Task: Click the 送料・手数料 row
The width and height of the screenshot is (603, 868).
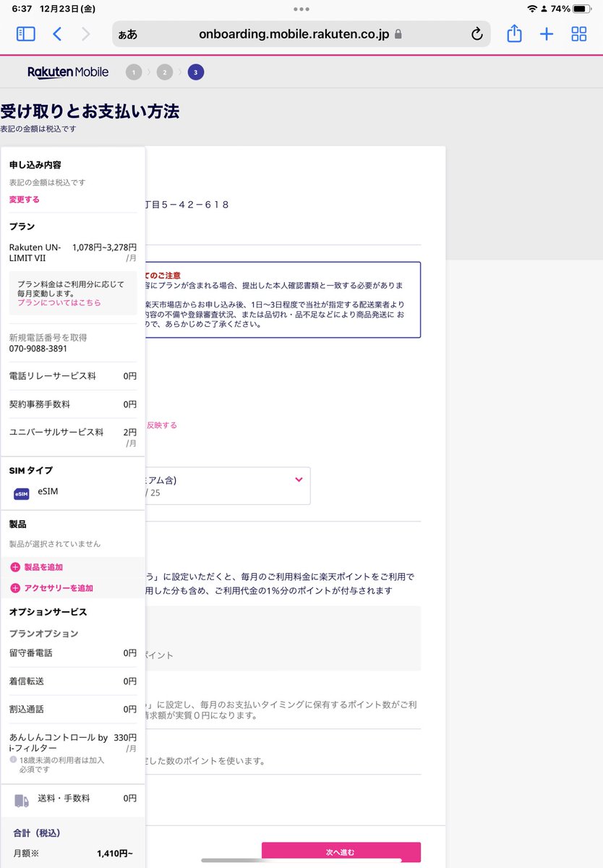Action: (73, 799)
